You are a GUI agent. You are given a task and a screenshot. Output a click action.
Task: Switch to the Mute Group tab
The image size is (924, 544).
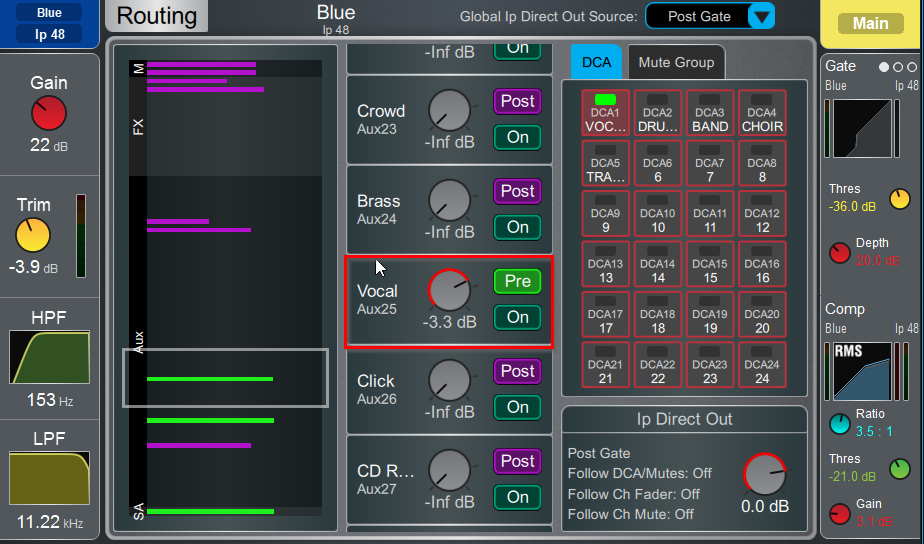676,62
